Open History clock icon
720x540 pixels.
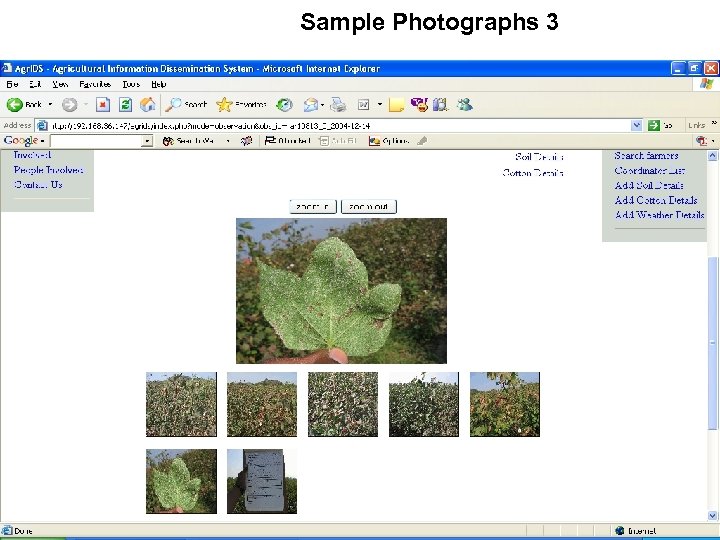coord(284,105)
